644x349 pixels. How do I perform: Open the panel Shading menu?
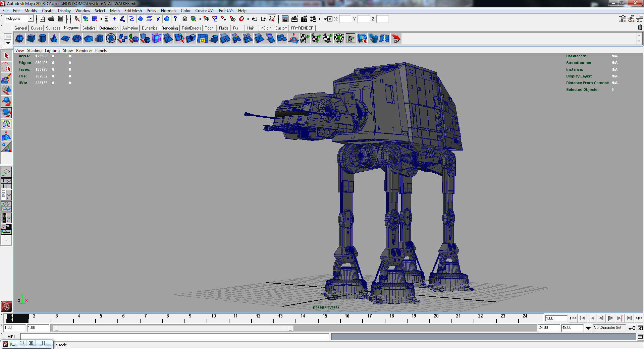coord(34,51)
